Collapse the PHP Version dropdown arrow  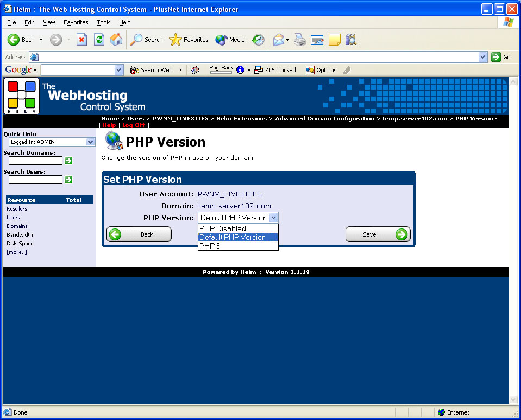[x=273, y=218]
